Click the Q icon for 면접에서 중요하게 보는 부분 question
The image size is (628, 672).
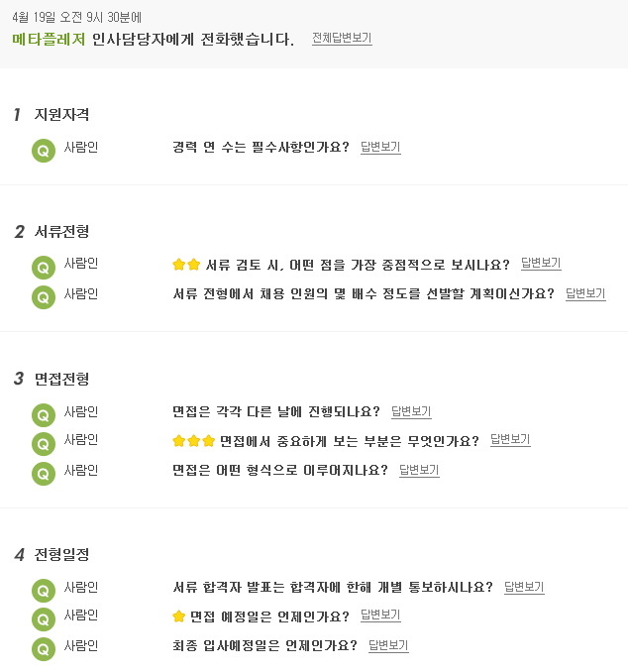coord(44,444)
